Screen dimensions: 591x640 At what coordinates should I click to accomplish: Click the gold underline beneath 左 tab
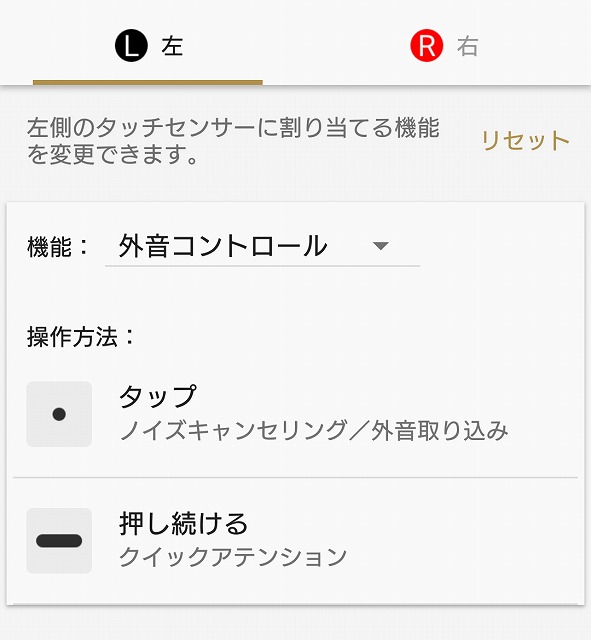(x=148, y=82)
